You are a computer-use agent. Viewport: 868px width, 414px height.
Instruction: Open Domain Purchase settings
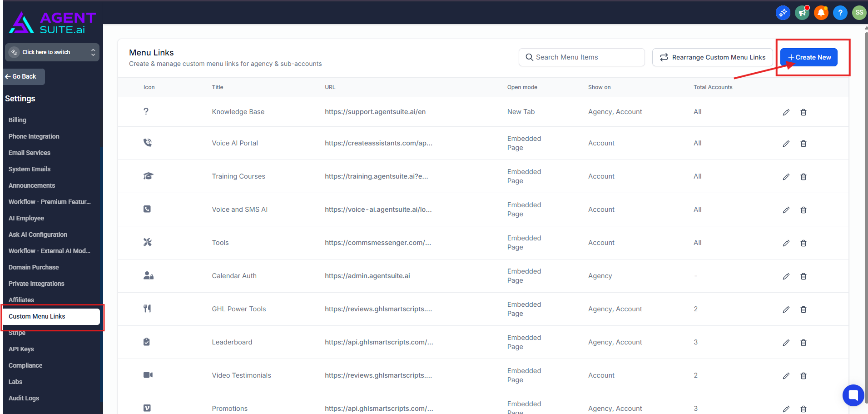click(x=34, y=267)
